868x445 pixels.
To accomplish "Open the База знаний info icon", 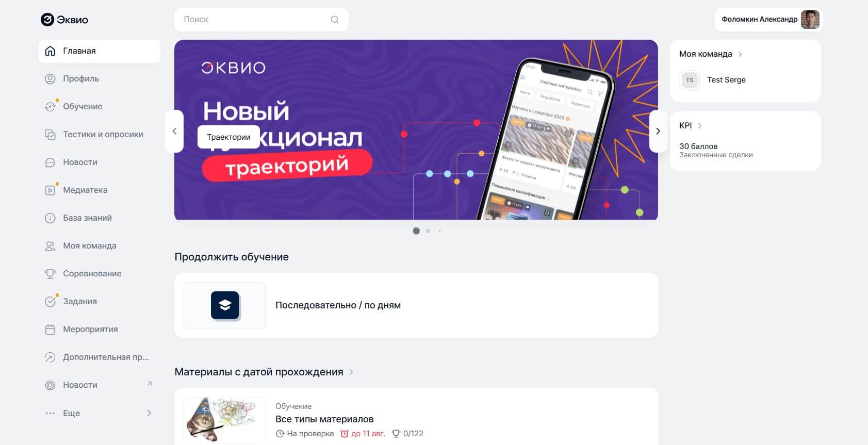I will pos(50,218).
